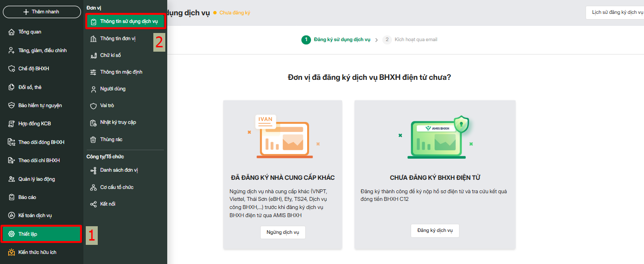644x264 pixels.
Task: Open Kiến thức hữu ích menu item
Action: [x=42, y=252]
